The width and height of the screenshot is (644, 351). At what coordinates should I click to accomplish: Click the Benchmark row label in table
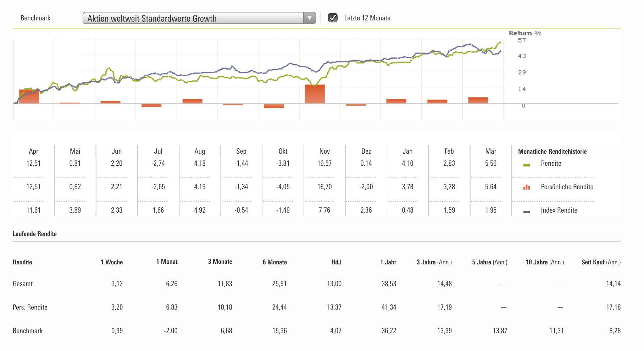click(28, 331)
